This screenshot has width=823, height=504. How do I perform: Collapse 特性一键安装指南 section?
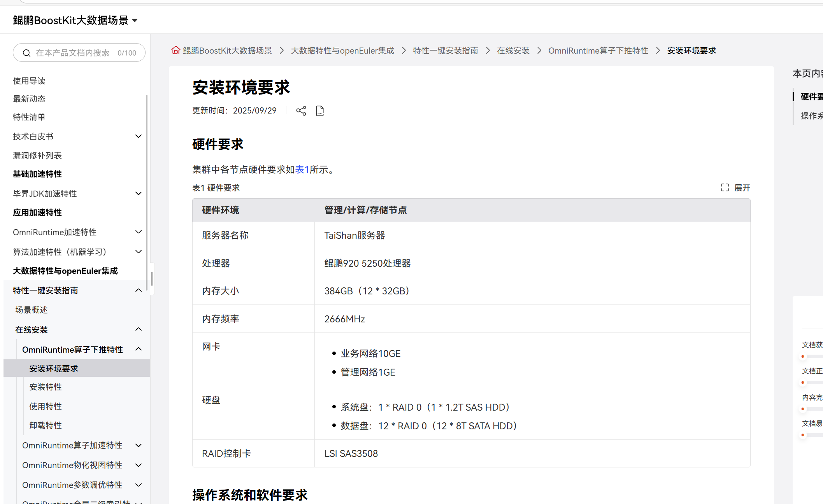[x=138, y=290]
